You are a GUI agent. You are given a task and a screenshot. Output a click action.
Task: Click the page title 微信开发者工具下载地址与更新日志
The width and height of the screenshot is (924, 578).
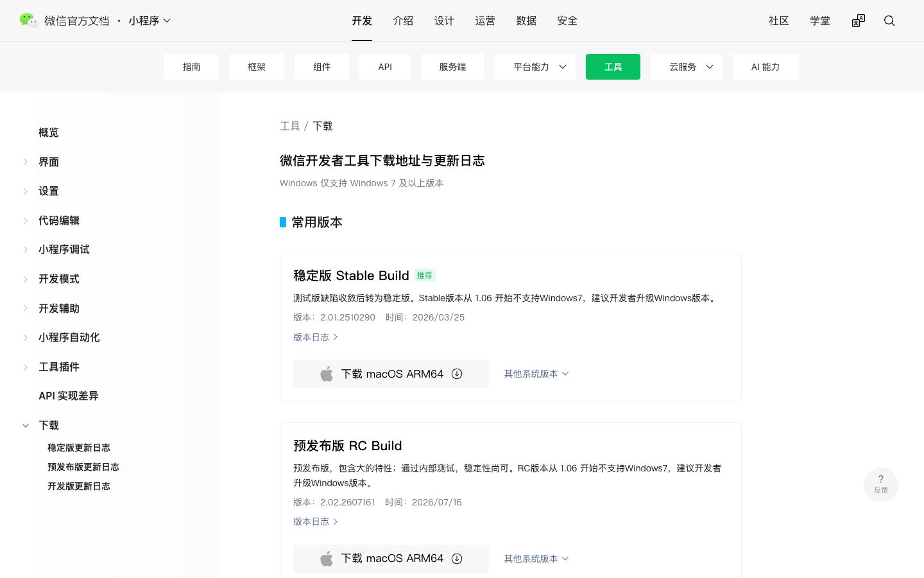[x=382, y=161]
